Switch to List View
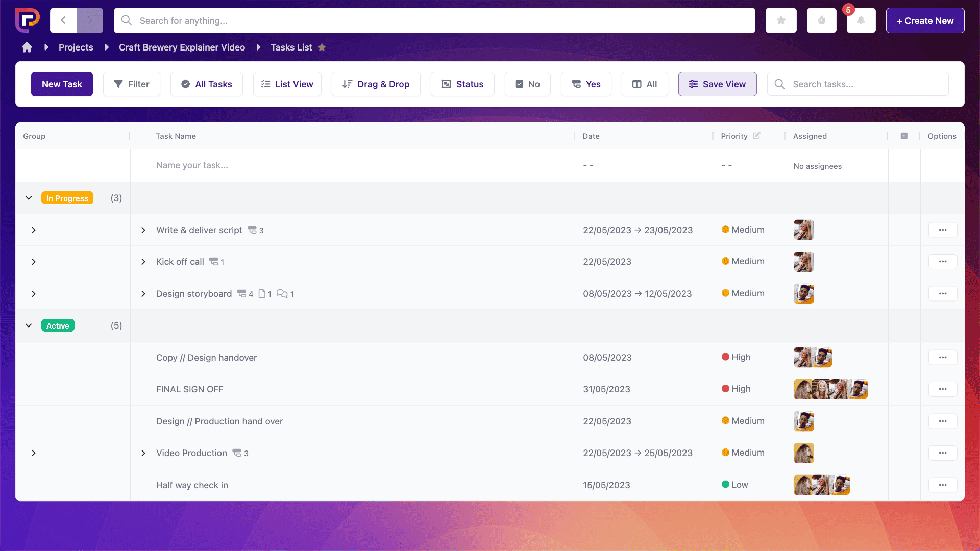Viewport: 980px width, 551px height. pos(287,84)
